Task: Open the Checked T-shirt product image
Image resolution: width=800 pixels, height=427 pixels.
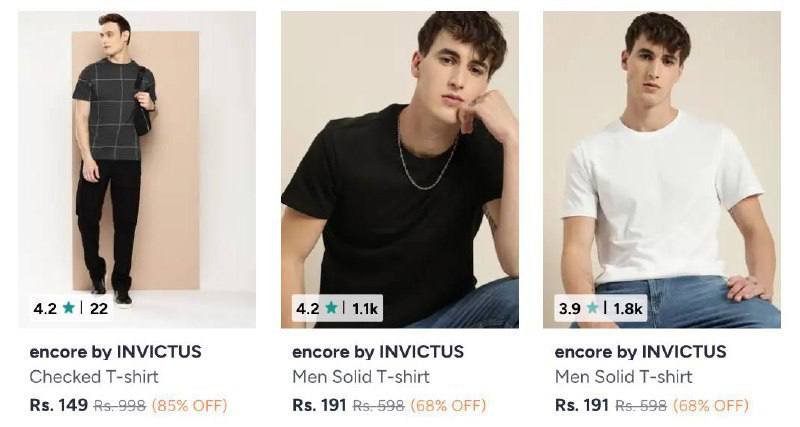Action: point(137,169)
